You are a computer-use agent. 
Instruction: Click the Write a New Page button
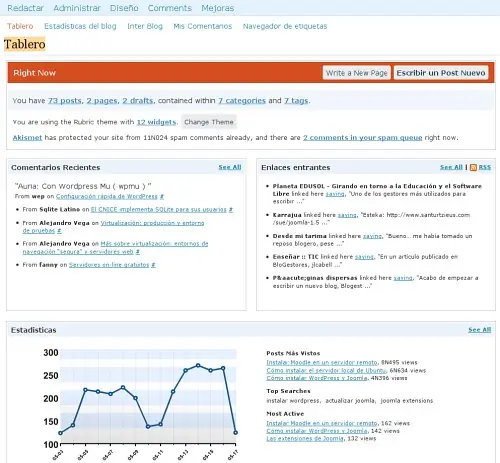tap(357, 73)
